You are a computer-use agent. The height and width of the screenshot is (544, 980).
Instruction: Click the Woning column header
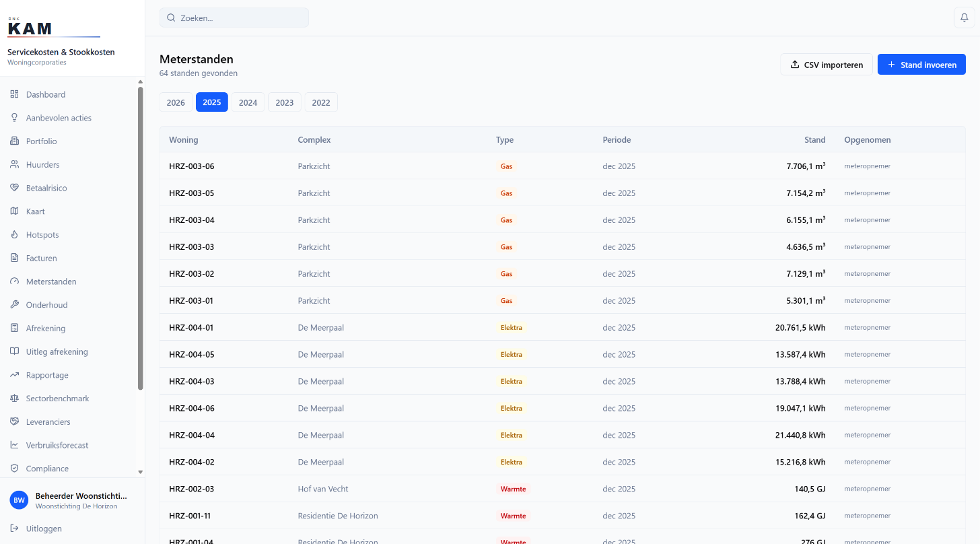coord(184,140)
